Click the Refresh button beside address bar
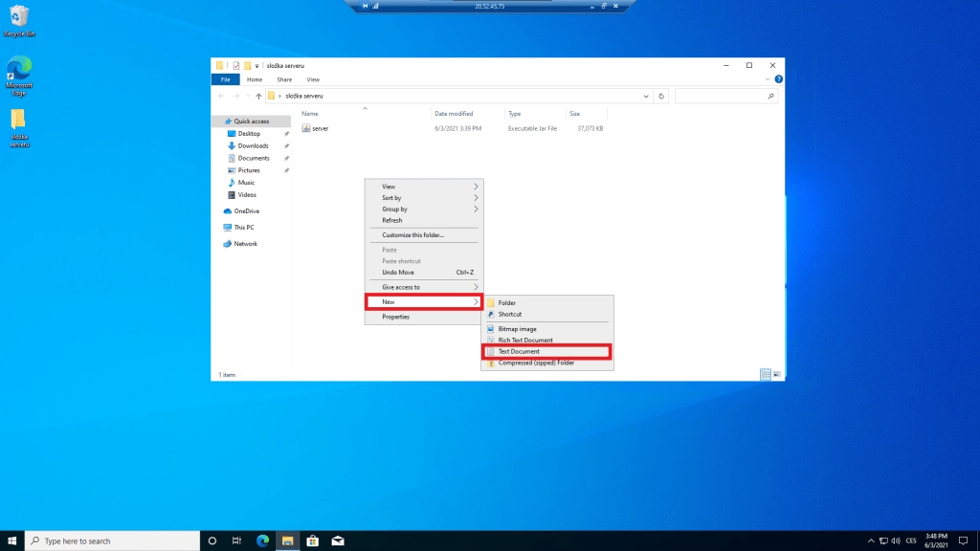 [x=661, y=96]
